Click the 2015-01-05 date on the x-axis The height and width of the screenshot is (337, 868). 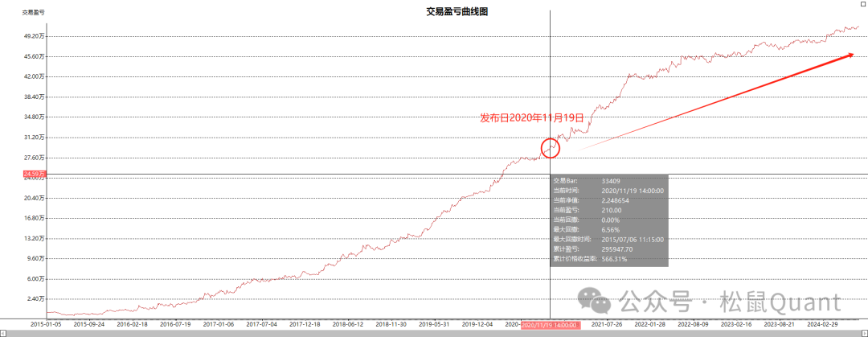(x=47, y=324)
